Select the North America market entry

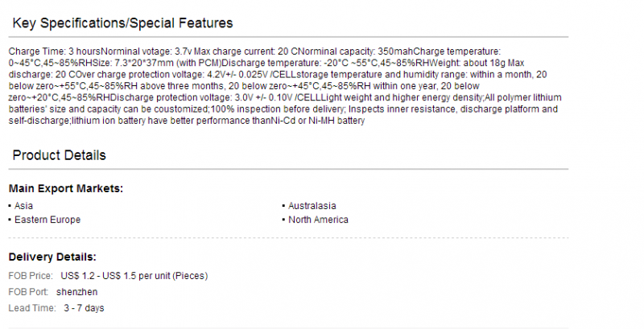tap(318, 220)
